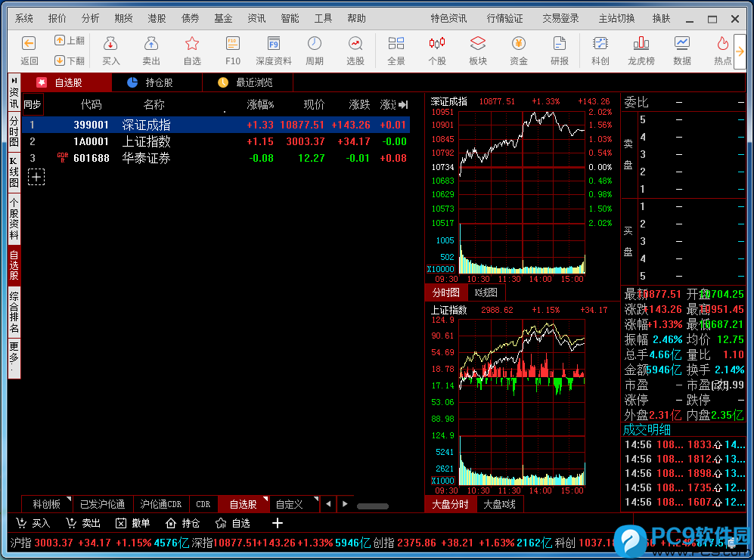Image resolution: width=754 pixels, height=560 pixels.
Task: Open F10 company info icon
Action: click(233, 44)
